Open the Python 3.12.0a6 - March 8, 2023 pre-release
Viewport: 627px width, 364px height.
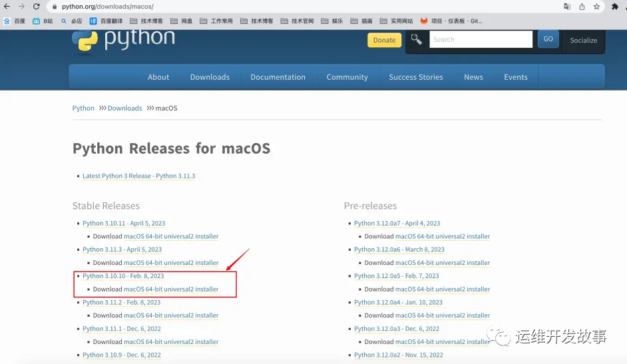click(x=399, y=250)
